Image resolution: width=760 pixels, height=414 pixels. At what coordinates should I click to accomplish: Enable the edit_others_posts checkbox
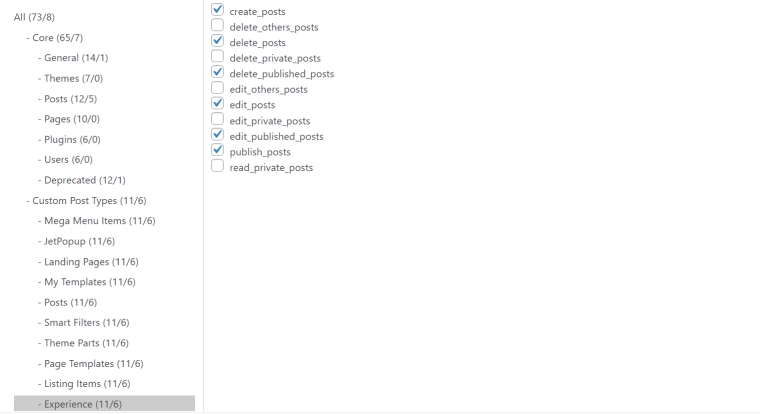(x=217, y=88)
